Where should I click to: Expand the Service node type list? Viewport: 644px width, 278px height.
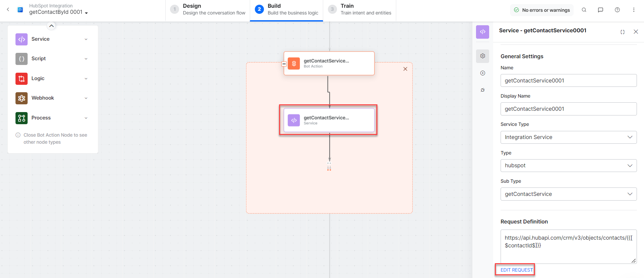coord(86,39)
